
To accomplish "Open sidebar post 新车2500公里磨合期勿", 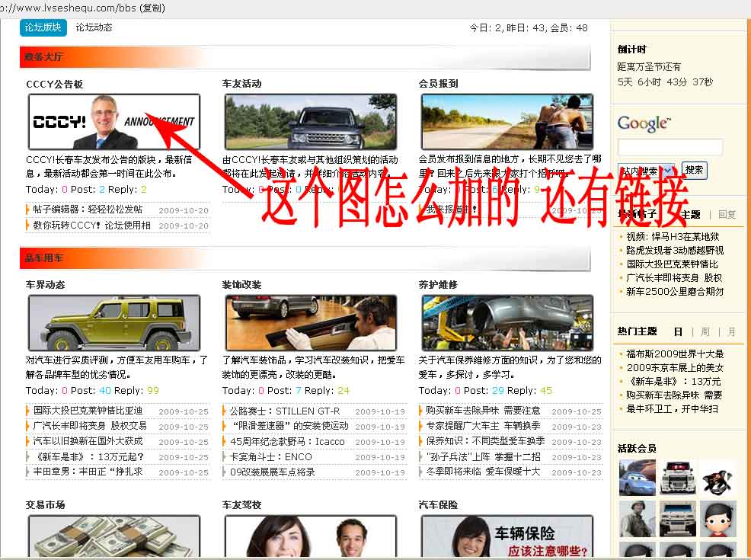I will (676, 291).
